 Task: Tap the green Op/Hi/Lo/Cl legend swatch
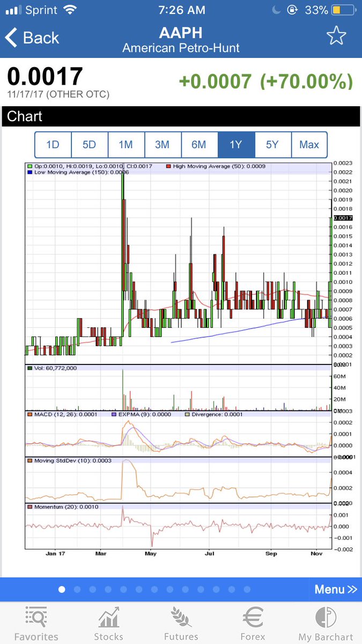(29, 166)
